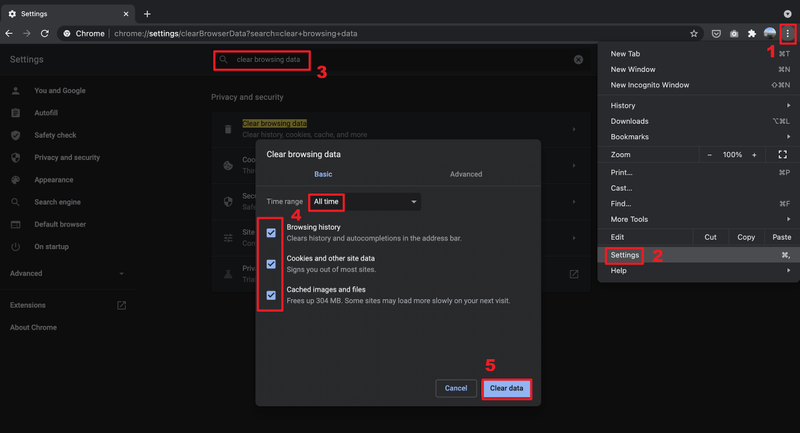The width and height of the screenshot is (800, 433).
Task: Click the camera extension icon
Action: [734, 34]
